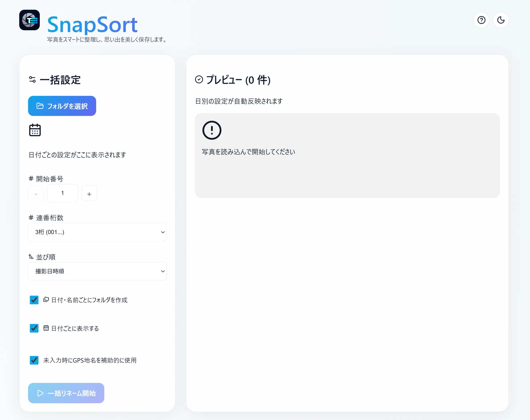Start batch rename with 一括リネーム開始
This screenshot has height=420, width=530.
66,393
